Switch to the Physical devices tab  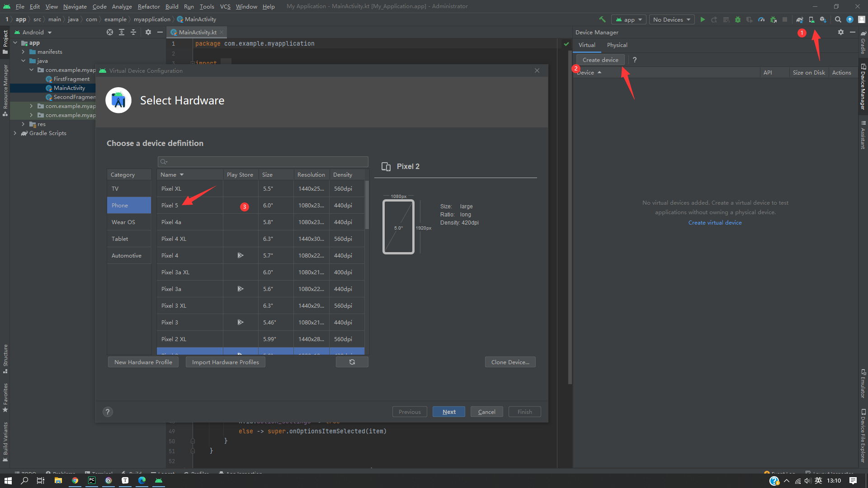click(x=617, y=45)
